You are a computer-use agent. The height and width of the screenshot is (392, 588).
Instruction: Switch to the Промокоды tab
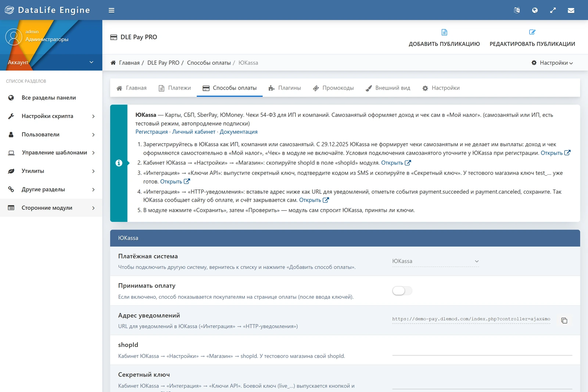(333, 88)
